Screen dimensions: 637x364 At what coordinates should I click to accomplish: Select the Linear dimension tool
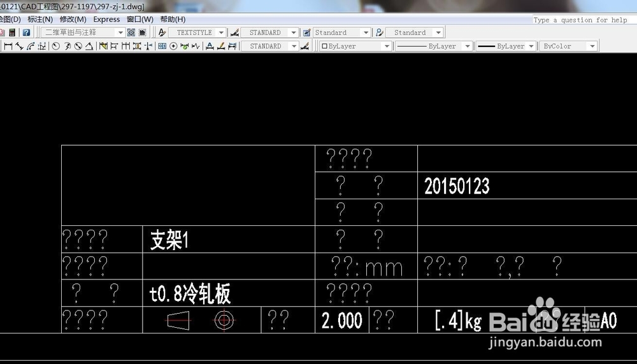point(8,46)
